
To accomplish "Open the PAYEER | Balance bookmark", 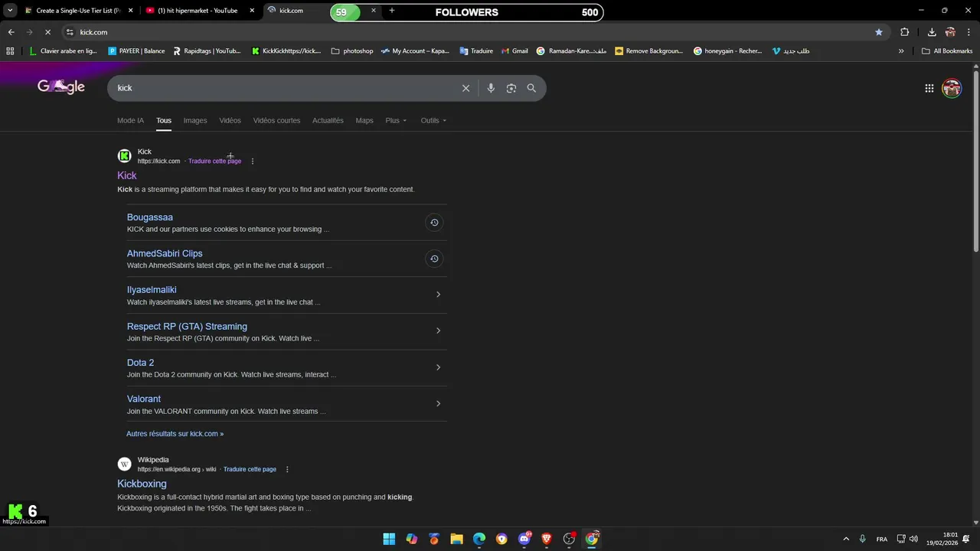I will click(x=136, y=51).
